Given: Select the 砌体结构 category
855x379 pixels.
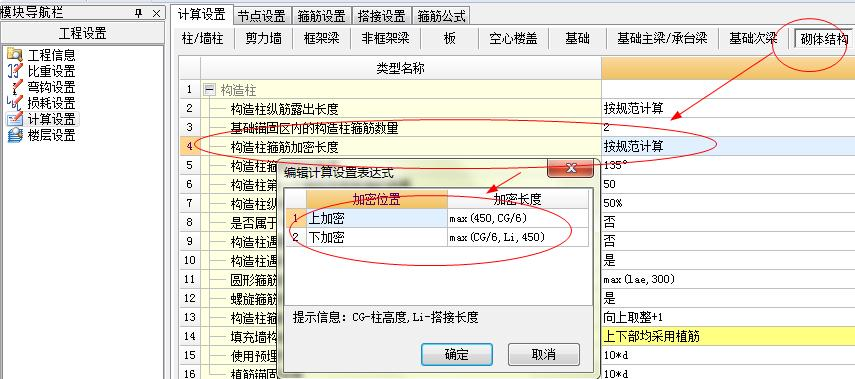Looking at the screenshot, I should pyautogui.click(x=823, y=39).
